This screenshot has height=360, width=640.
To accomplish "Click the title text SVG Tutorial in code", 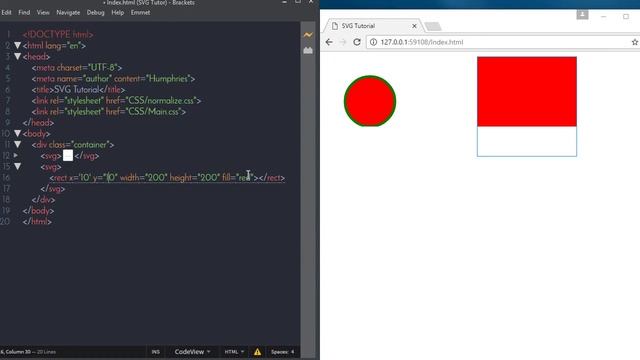I will (x=77, y=90).
